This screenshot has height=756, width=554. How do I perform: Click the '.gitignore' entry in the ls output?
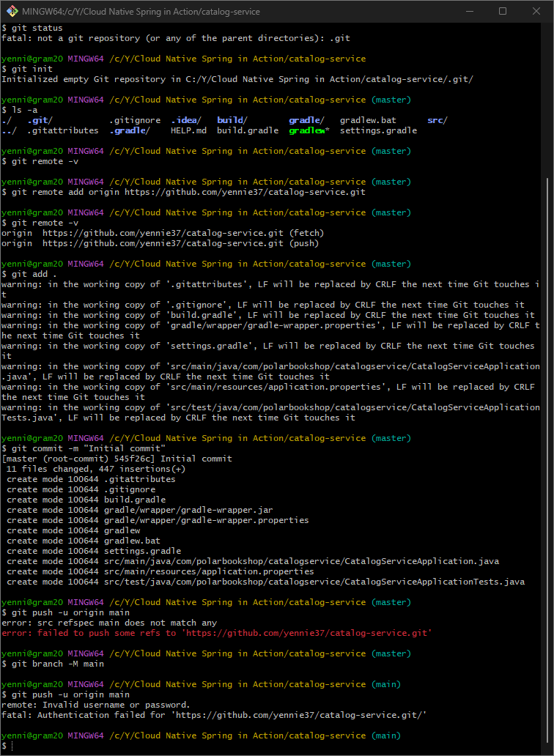click(135, 120)
